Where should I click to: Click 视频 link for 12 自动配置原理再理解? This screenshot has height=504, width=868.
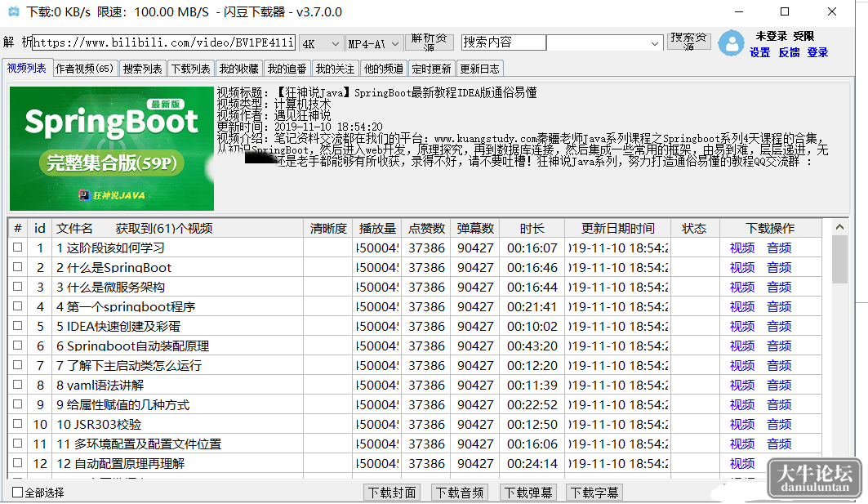[x=741, y=463]
